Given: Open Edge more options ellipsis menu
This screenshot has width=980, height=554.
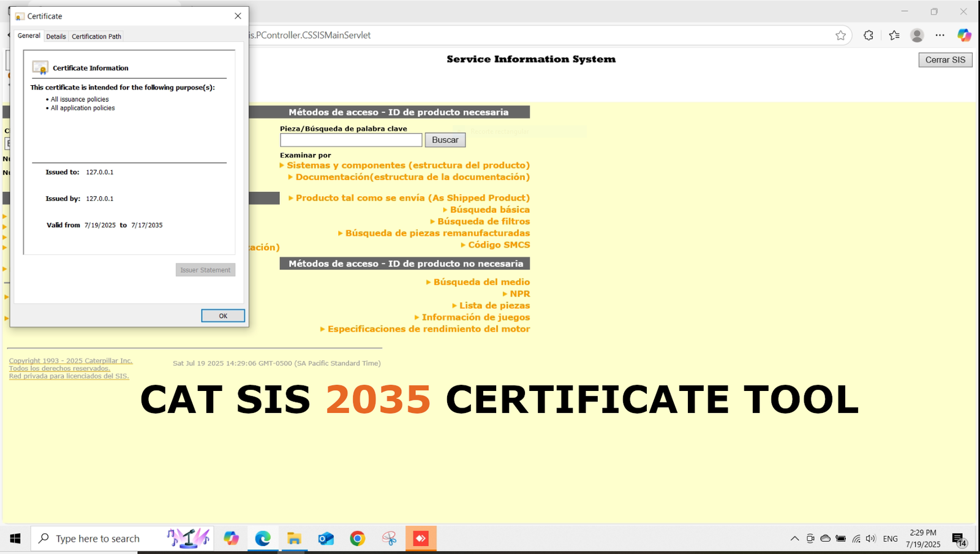Looking at the screenshot, I should point(941,35).
